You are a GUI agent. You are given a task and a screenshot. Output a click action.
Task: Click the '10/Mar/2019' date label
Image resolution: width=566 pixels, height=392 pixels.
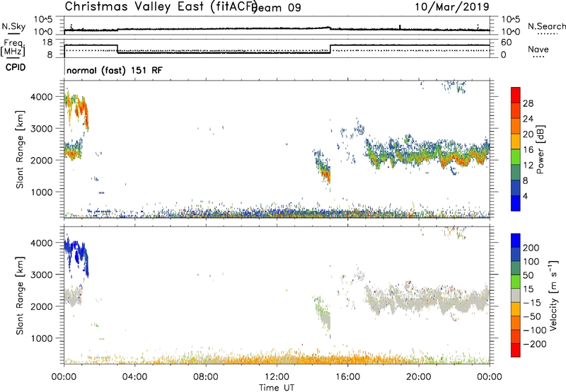pyautogui.click(x=452, y=6)
